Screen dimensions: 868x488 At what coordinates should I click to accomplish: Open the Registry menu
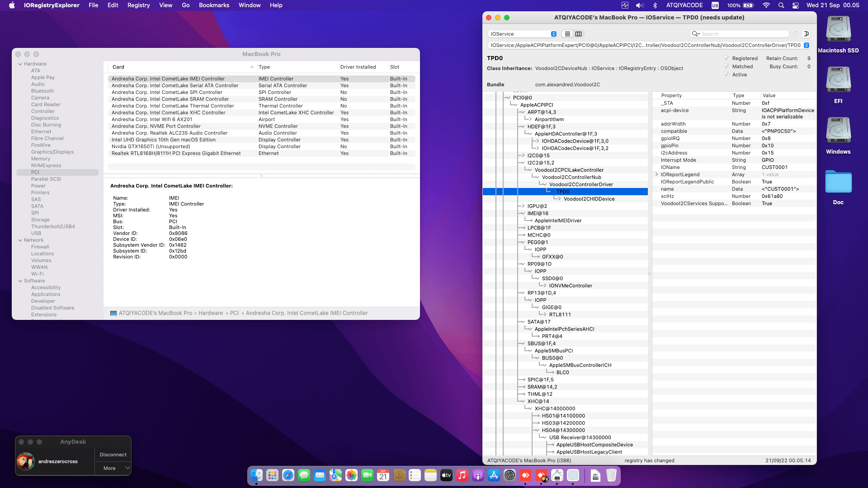tap(138, 5)
